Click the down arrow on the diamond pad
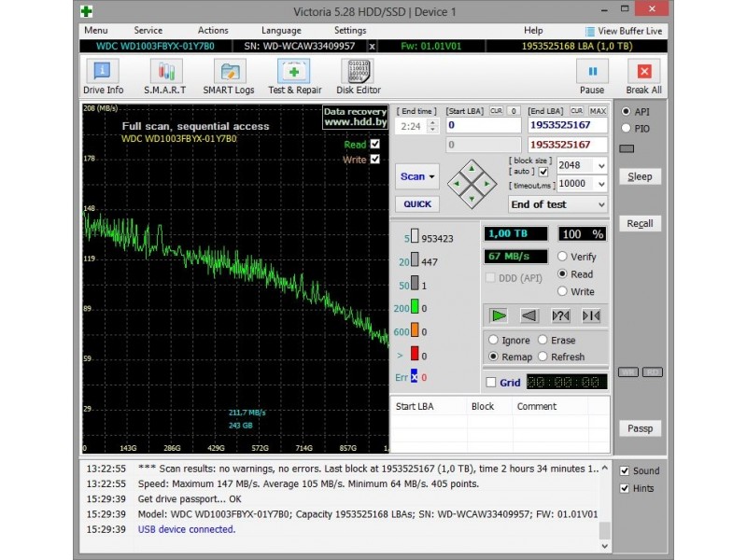This screenshot has height=560, width=747. [x=472, y=198]
